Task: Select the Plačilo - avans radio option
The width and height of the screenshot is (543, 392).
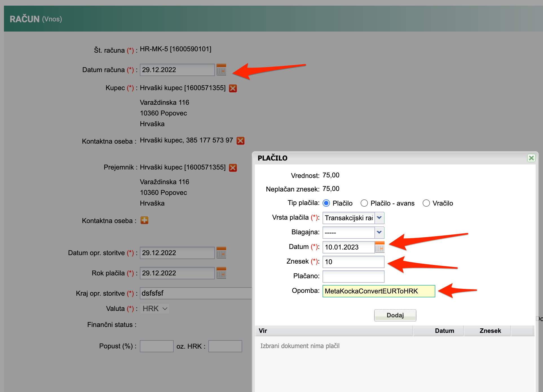Action: click(364, 203)
